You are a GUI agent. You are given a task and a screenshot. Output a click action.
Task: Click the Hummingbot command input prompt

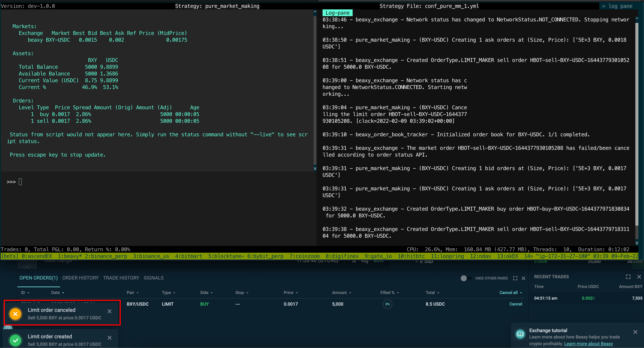click(20, 181)
